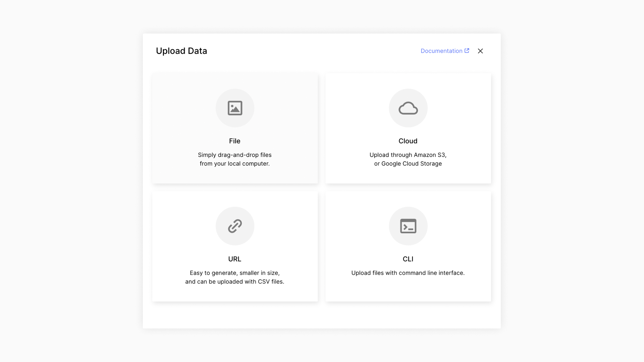Click the external link icon beside Documentation
This screenshot has height=362, width=644.
click(467, 51)
